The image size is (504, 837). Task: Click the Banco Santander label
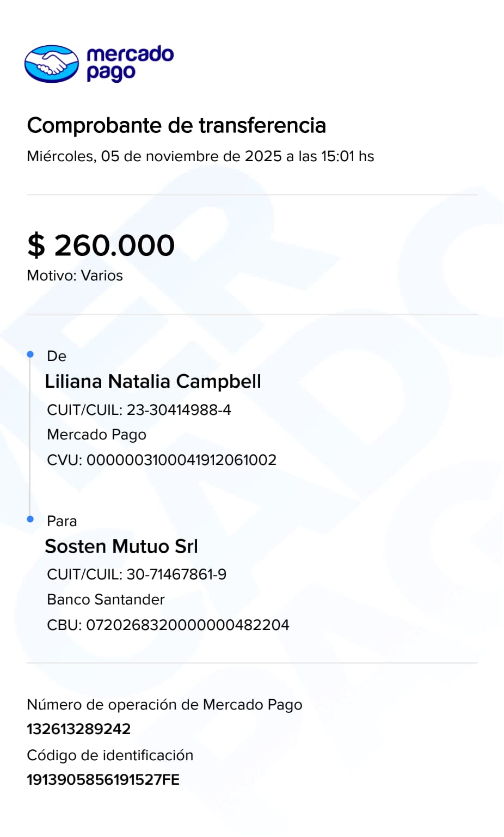point(106,600)
